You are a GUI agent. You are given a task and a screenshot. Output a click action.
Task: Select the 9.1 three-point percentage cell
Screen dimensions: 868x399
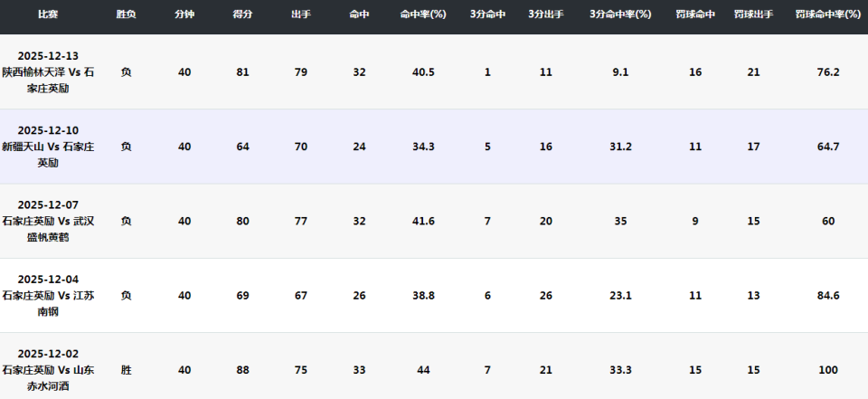(620, 72)
